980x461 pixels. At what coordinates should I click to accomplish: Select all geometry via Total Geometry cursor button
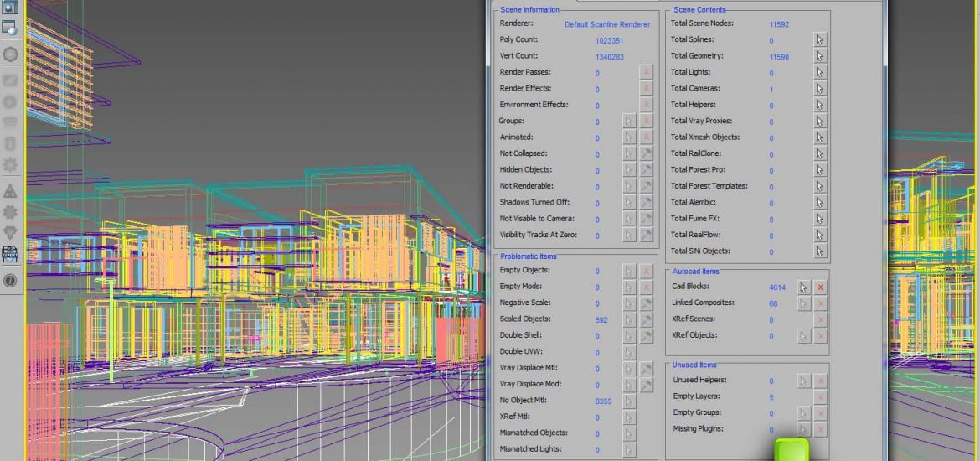819,56
